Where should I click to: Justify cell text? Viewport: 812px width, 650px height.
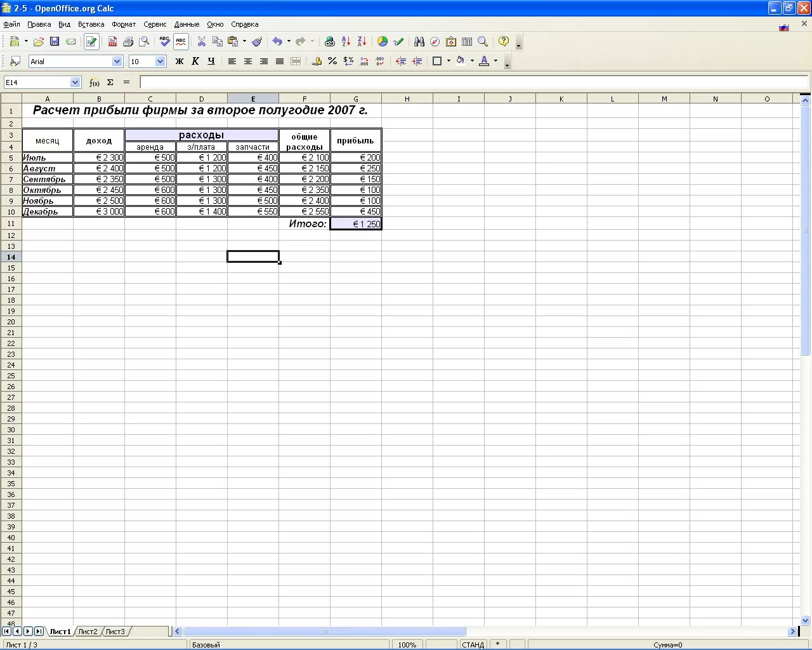coord(280,61)
